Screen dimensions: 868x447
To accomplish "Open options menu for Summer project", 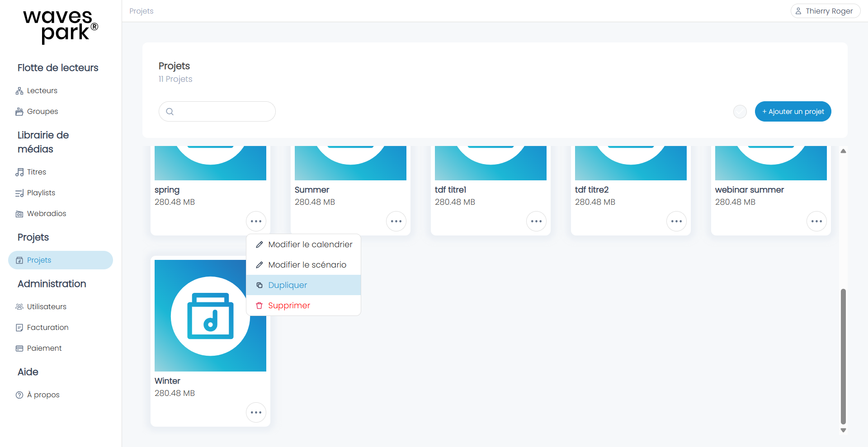I will coord(396,221).
